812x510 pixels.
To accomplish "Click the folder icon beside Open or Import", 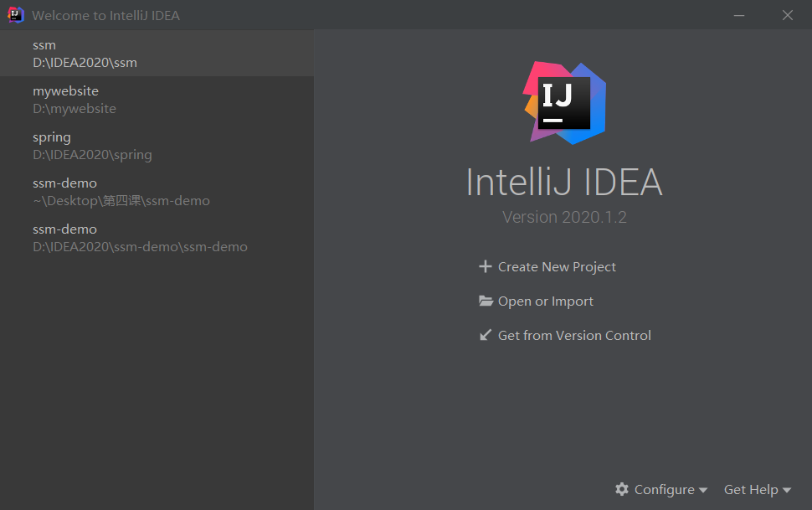I will point(486,301).
